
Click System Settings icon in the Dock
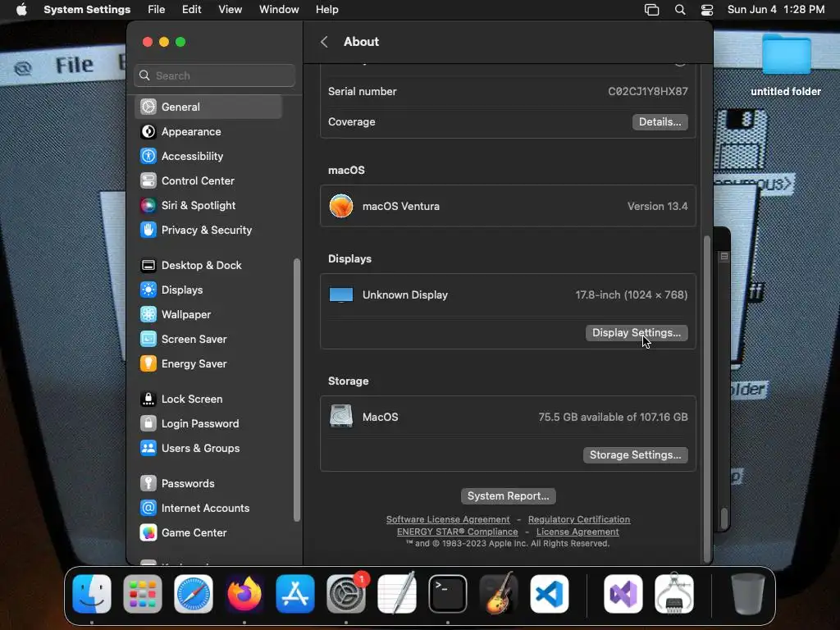[x=346, y=594]
